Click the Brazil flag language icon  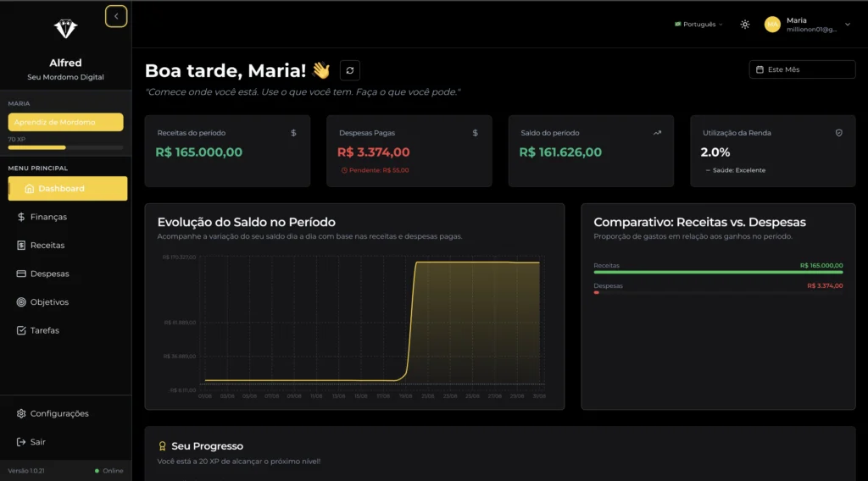[677, 25]
